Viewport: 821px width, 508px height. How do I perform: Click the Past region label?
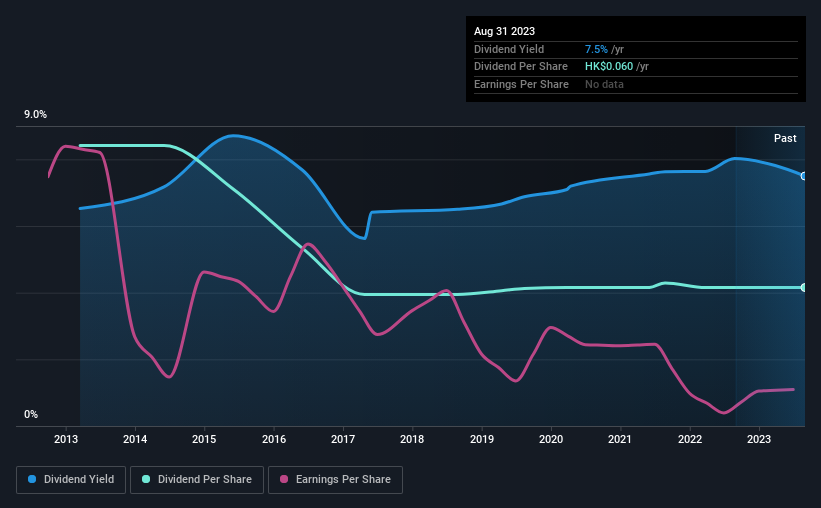coord(785,138)
